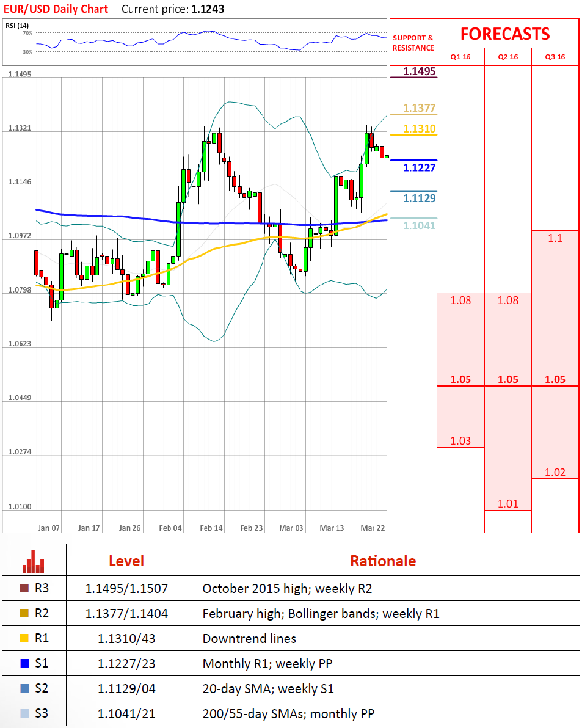The width and height of the screenshot is (582, 728).
Task: Click rationale 'Monthly R1; weekly PP'
Action: point(267,664)
